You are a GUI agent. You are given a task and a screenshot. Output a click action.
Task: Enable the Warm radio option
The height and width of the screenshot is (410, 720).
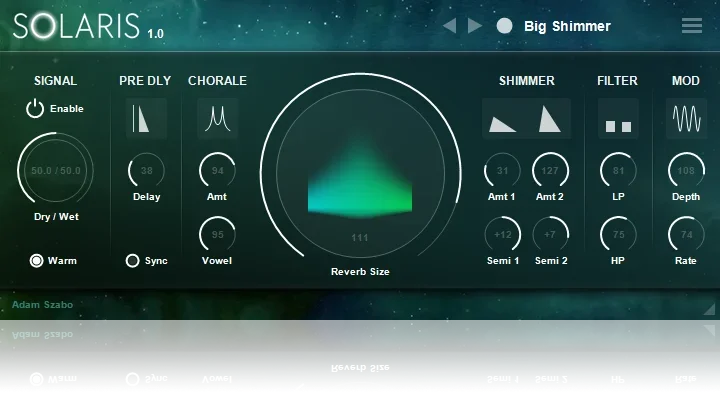[x=37, y=261]
